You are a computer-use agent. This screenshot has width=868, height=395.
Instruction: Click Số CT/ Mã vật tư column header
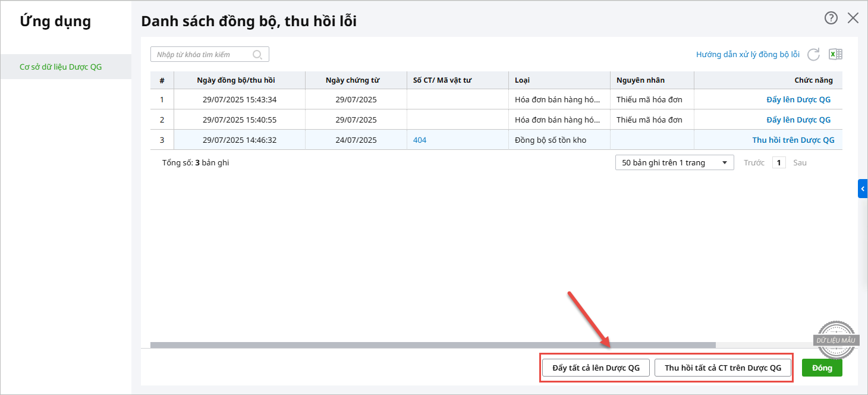(458, 80)
